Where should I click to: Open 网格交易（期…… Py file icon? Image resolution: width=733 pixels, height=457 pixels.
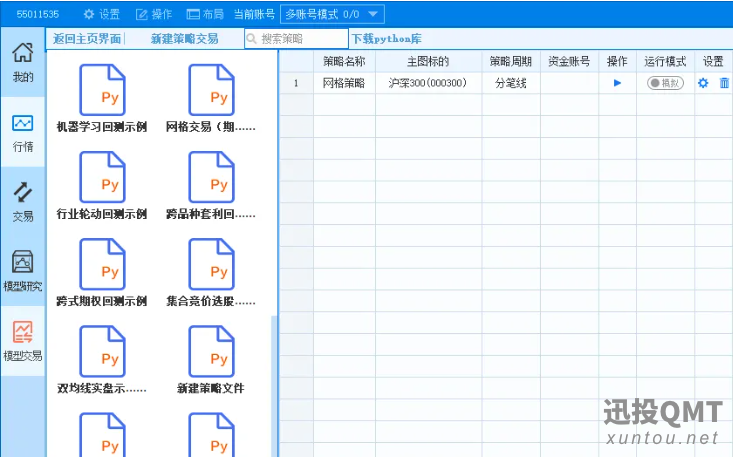tap(211, 90)
